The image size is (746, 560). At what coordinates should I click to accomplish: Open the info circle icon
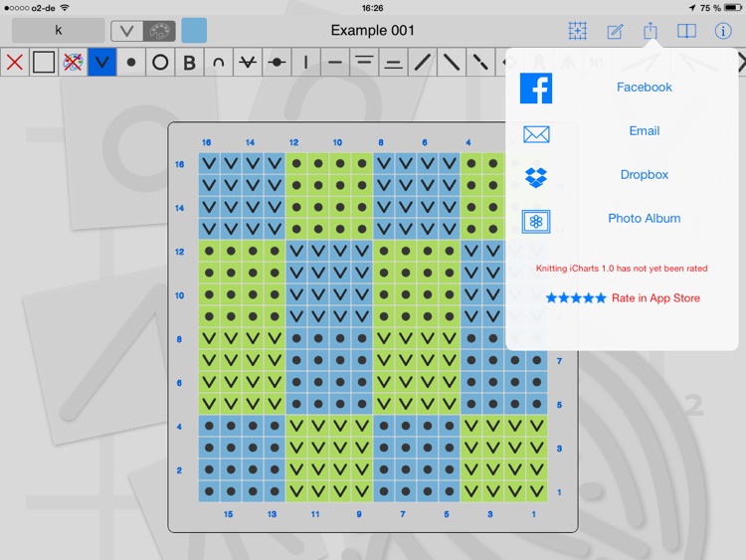[x=723, y=31]
